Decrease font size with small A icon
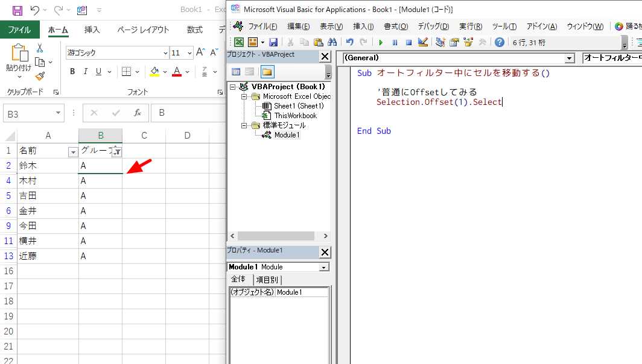 [x=214, y=52]
